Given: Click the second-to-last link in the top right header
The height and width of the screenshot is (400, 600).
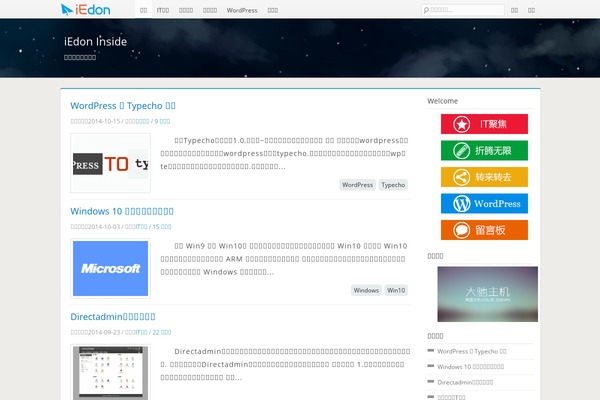Looking at the screenshot, I should coord(515,10).
